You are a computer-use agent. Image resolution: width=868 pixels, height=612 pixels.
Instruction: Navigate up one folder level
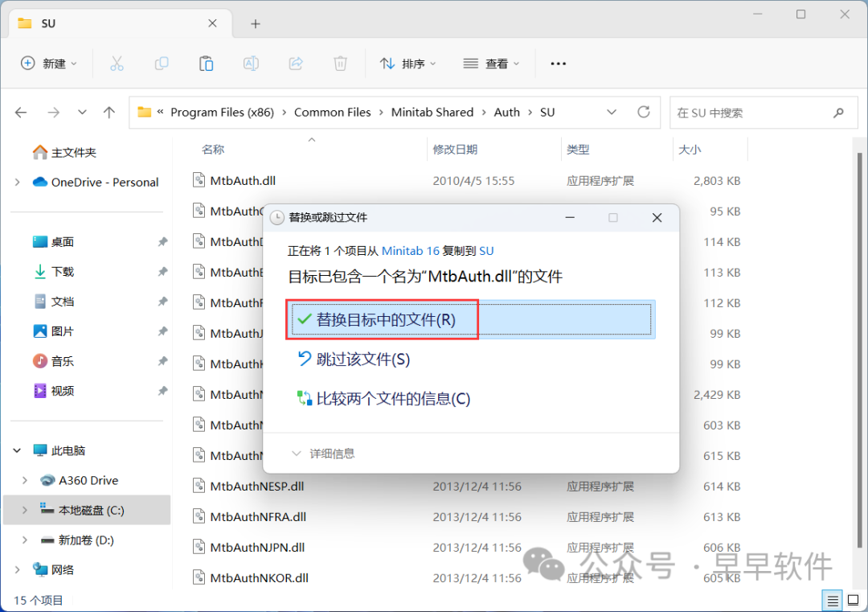(x=109, y=113)
